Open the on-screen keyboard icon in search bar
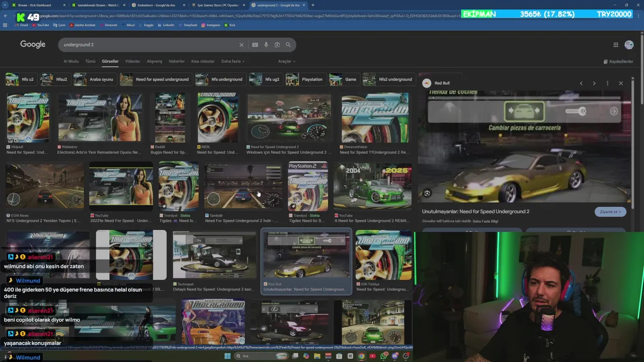Viewport: 644px width, 362px height. click(x=255, y=45)
